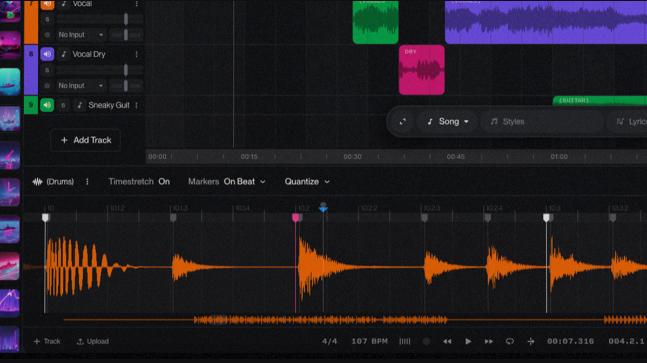Image resolution: width=647 pixels, height=363 pixels.
Task: Select the gray marker near 10.1.3
Action: tap(173, 217)
